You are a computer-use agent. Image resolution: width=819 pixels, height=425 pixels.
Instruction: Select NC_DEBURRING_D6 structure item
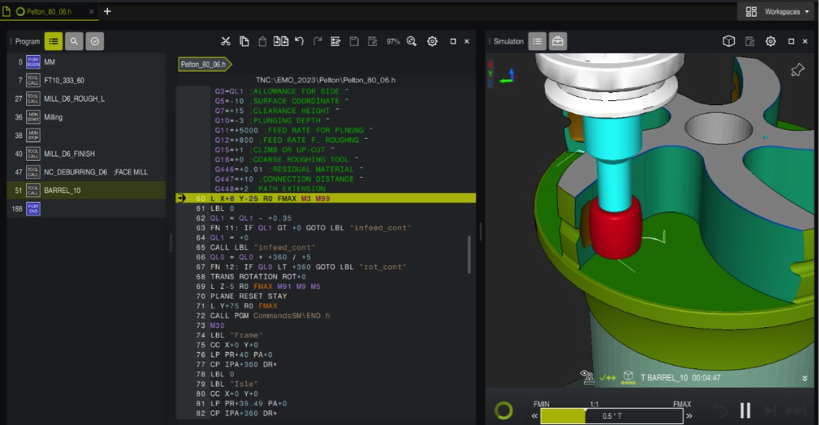coord(87,172)
